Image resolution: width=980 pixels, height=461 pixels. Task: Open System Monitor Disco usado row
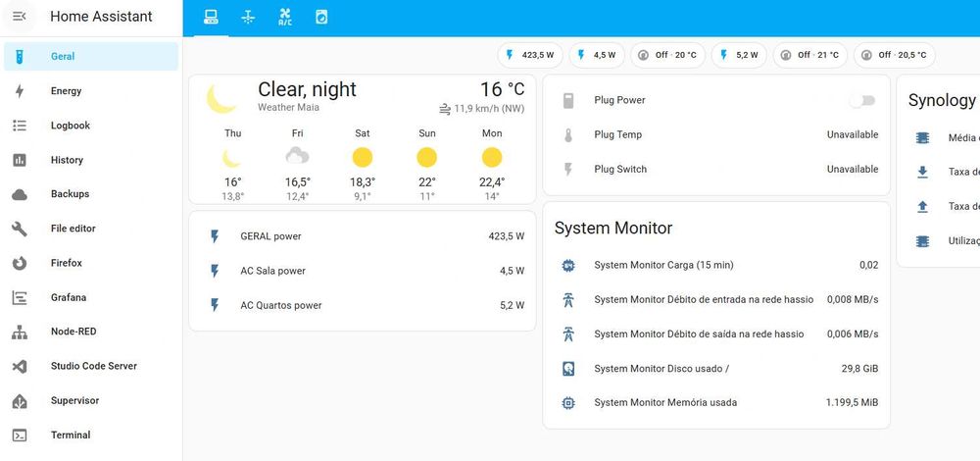pyautogui.click(x=716, y=369)
